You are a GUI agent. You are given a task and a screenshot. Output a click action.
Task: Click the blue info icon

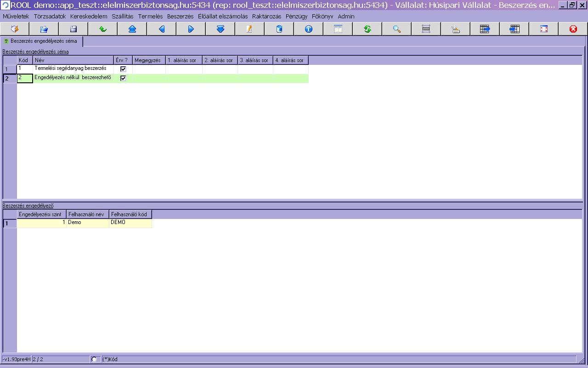[x=309, y=29]
